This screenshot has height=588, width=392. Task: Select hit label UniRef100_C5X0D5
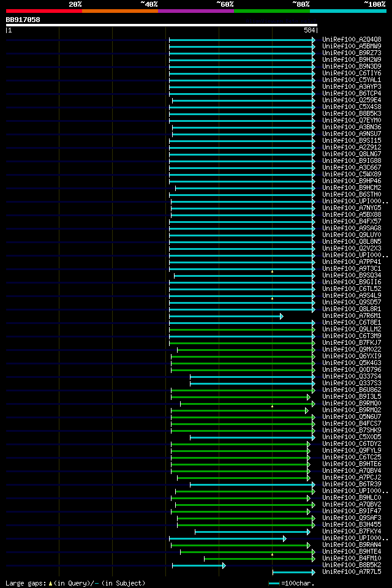click(352, 437)
